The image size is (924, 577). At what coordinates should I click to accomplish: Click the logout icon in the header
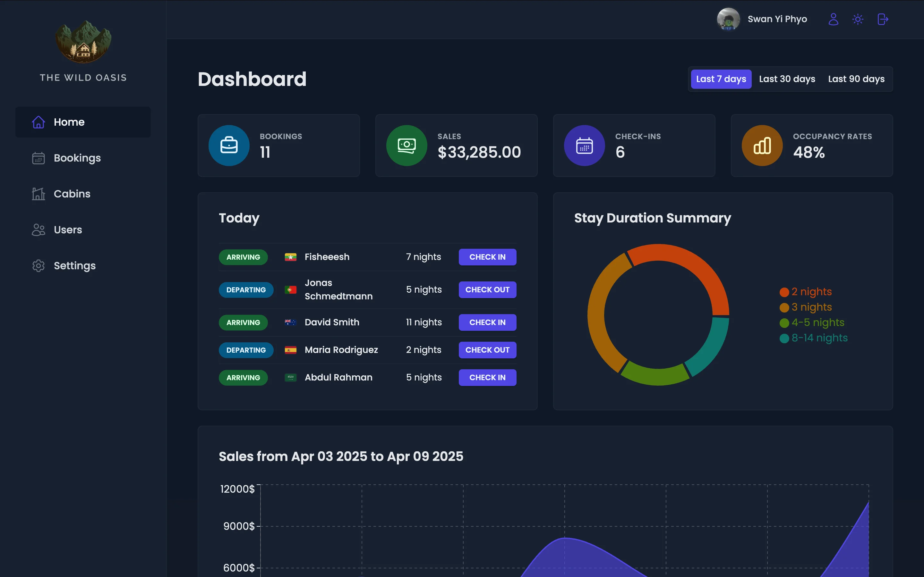pos(883,19)
